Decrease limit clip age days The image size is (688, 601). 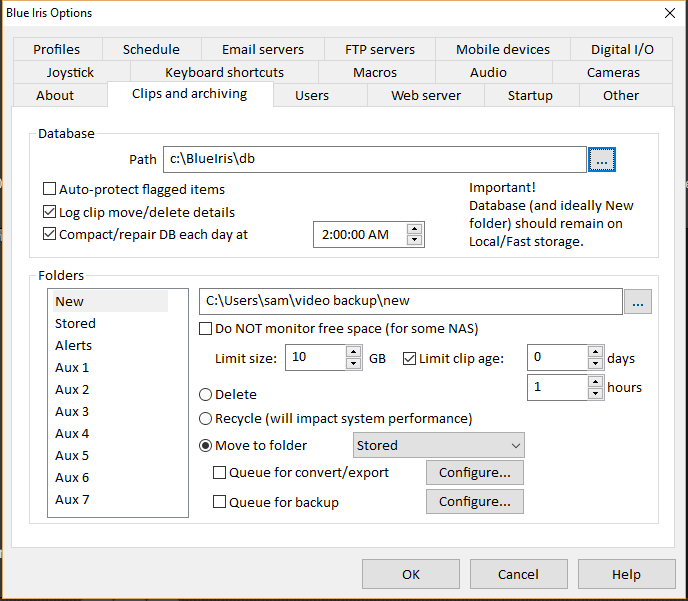click(x=595, y=363)
